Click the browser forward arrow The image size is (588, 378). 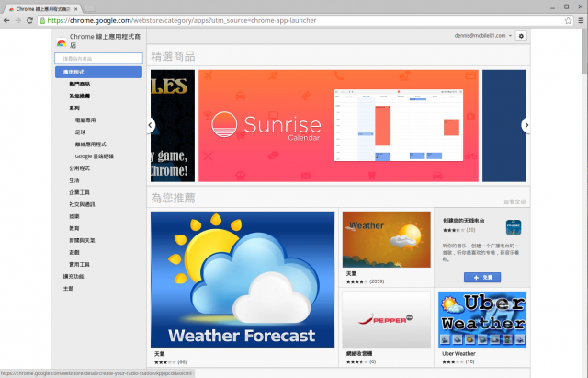click(x=18, y=20)
